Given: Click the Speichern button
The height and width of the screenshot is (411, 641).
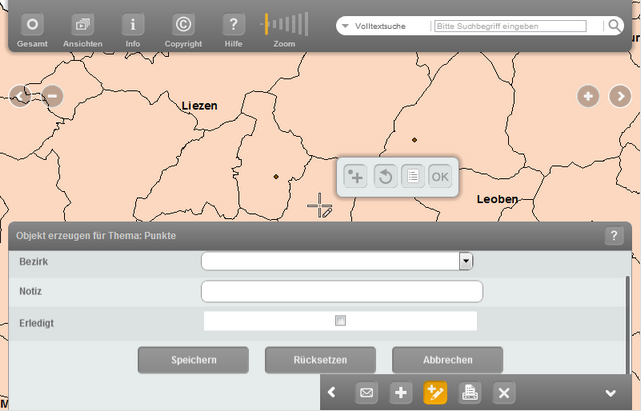Looking at the screenshot, I should [193, 360].
